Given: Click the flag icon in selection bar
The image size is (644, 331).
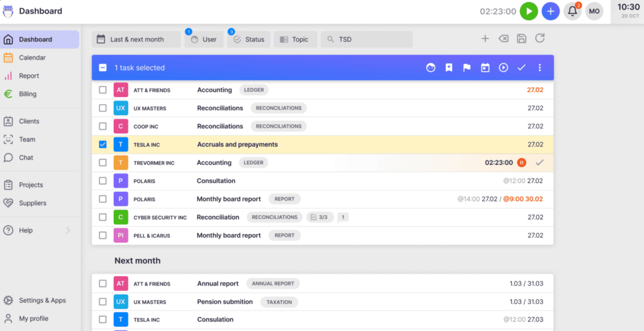Looking at the screenshot, I should [467, 68].
